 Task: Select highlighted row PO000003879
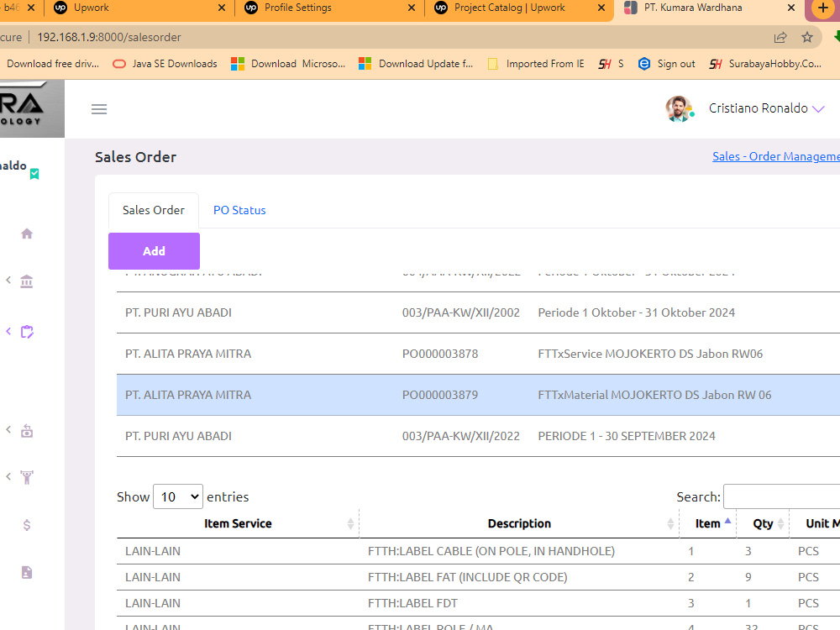(x=479, y=395)
